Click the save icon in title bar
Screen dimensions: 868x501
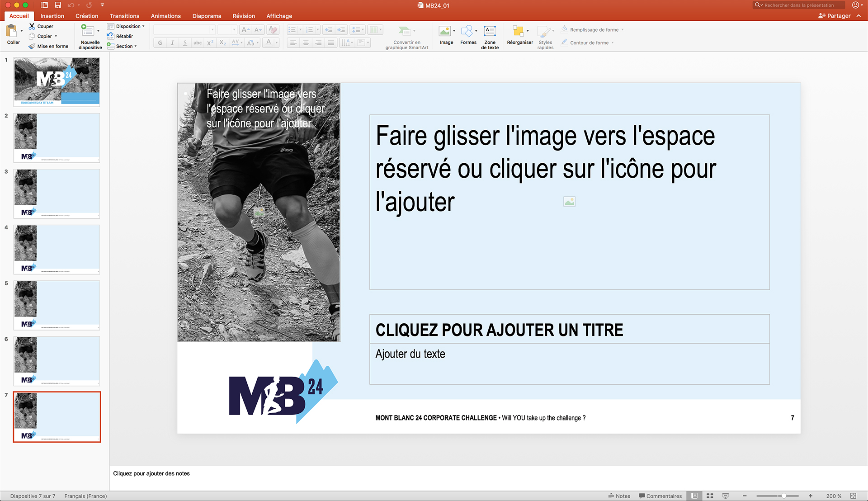tap(58, 5)
